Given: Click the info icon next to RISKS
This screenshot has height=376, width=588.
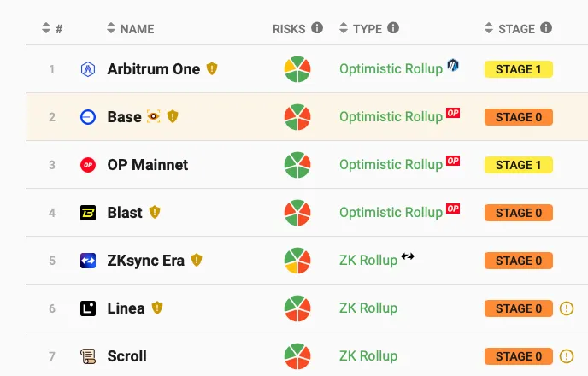Looking at the screenshot, I should click(317, 28).
